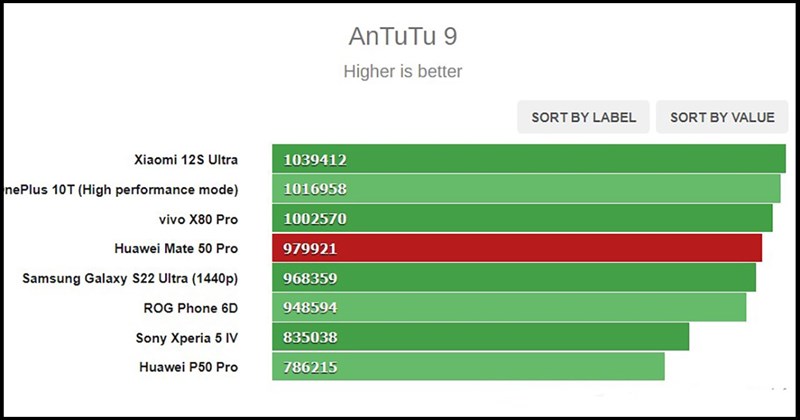Click the Xiaomi 12S Ultra label
The image size is (800, 420).
[x=185, y=159]
